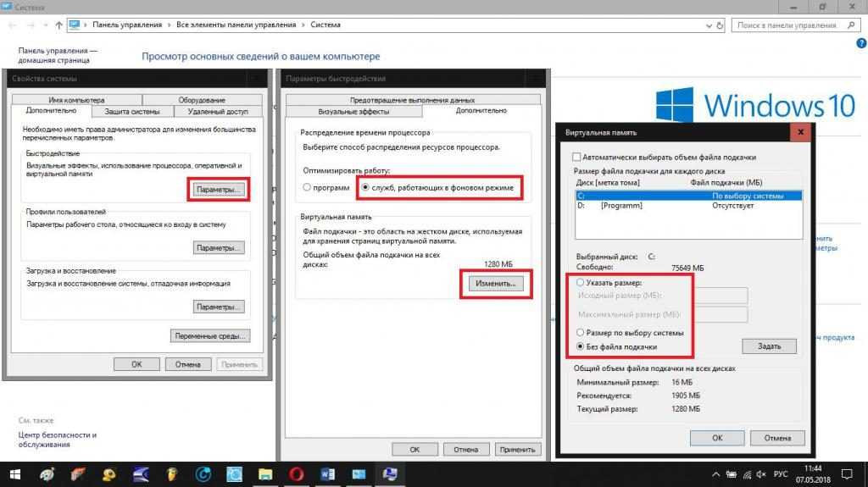The width and height of the screenshot is (868, 487).
Task: Expand address bar history dropdown
Action: pos(709,25)
